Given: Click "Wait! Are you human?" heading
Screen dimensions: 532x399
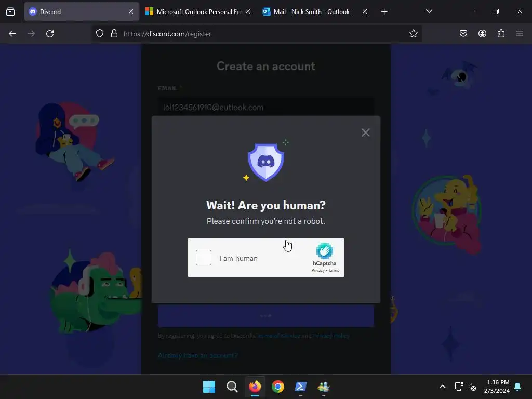Looking at the screenshot, I should [x=266, y=205].
